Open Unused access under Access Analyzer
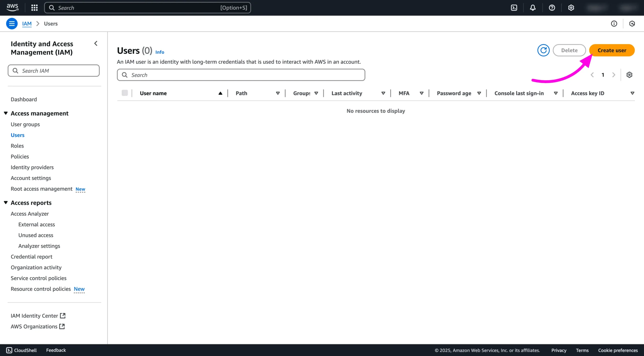 click(x=36, y=235)
